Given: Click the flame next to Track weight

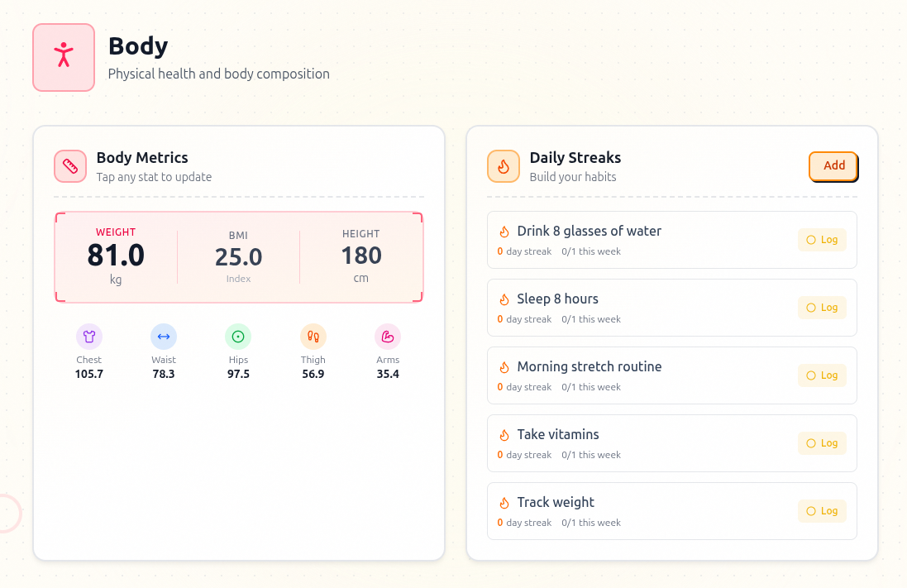Looking at the screenshot, I should [504, 502].
